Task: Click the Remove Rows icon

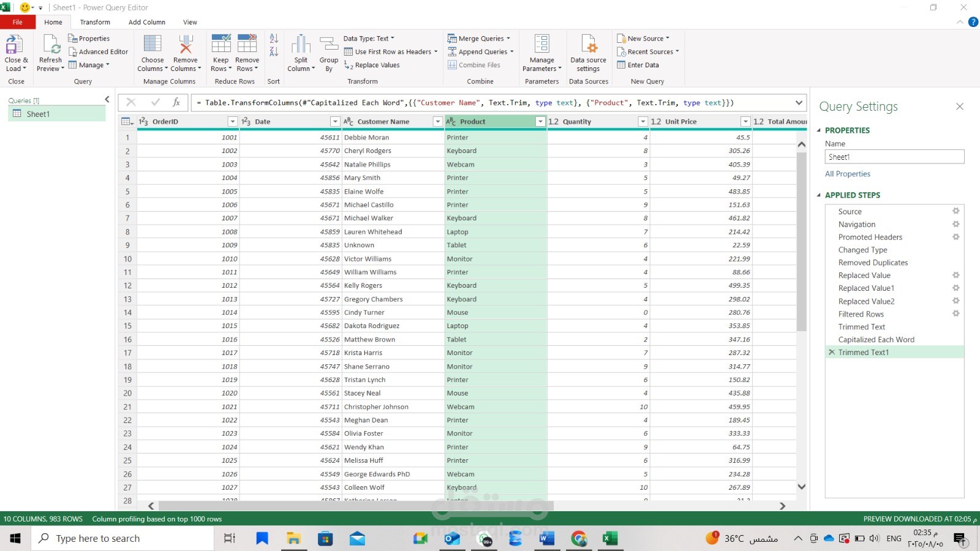Action: [x=247, y=44]
